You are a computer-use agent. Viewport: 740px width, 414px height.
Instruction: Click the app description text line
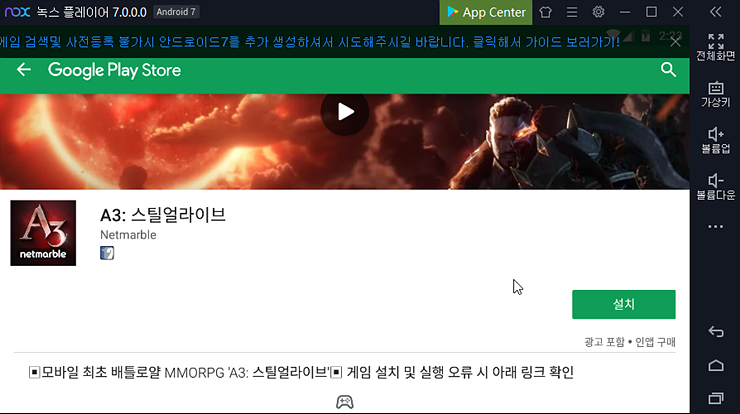(x=301, y=372)
